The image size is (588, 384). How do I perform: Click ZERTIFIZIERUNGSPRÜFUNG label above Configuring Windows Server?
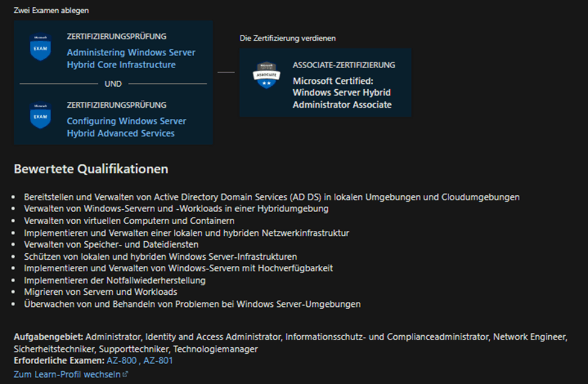[x=116, y=105]
